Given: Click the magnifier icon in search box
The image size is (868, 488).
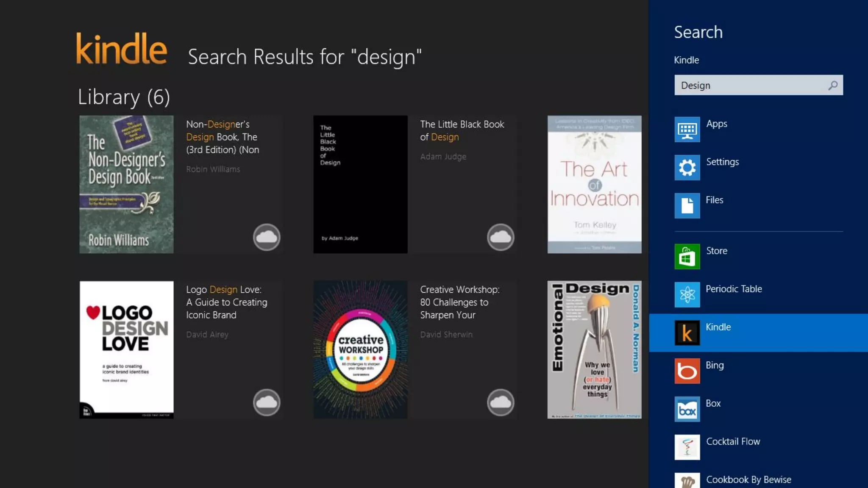Looking at the screenshot, I should [832, 86].
